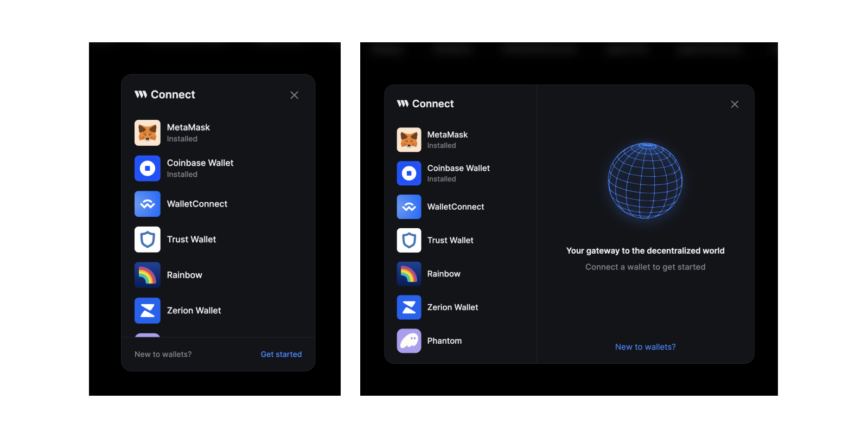The width and height of the screenshot is (868, 438).
Task: Click MetaMask fox icon in wide modal
Action: tap(409, 140)
